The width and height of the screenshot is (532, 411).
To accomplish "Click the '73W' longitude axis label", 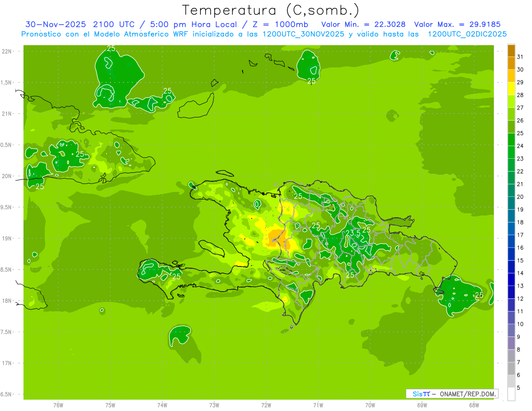I will (214, 405).
